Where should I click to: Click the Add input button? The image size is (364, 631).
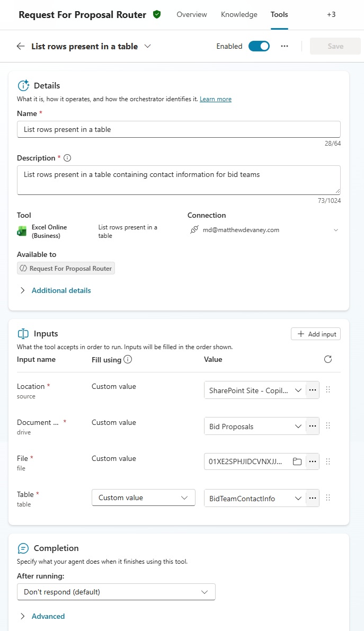316,334
